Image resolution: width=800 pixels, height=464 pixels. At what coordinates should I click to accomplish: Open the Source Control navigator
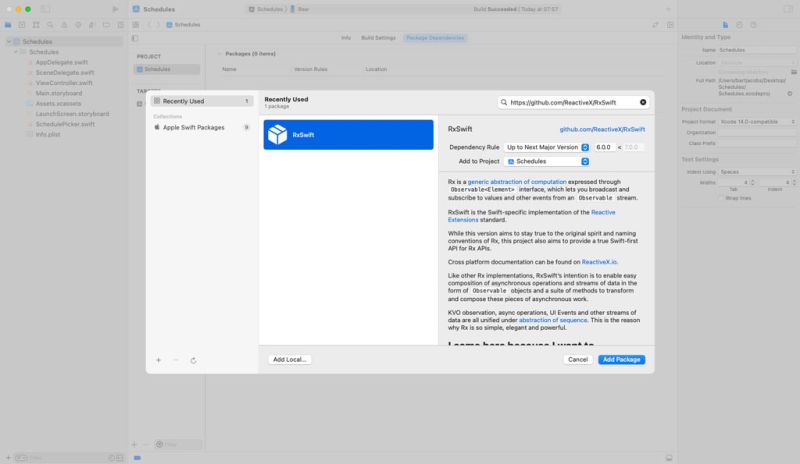(x=22, y=25)
